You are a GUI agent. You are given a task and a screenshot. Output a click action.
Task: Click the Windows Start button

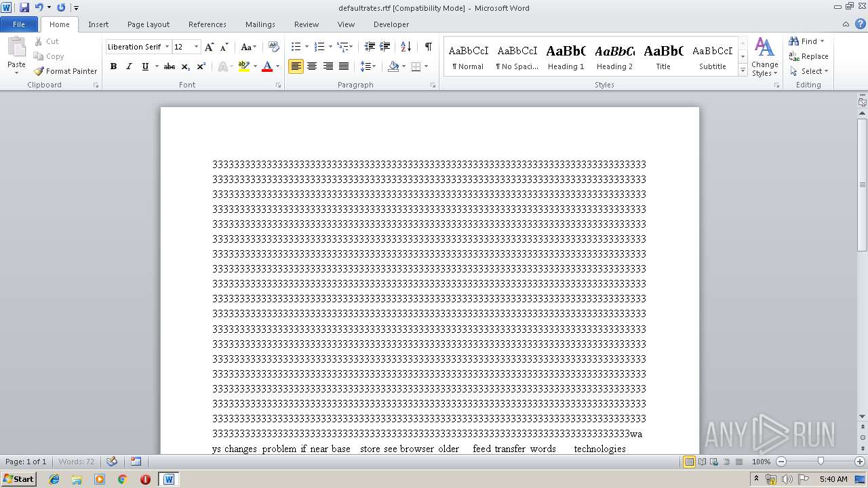click(x=18, y=479)
